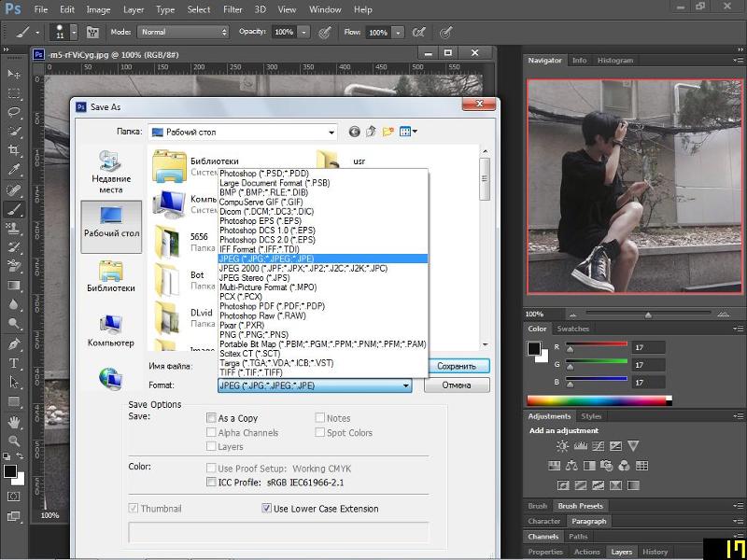Open Рабочий стол in places sidebar
The image size is (747, 560).
click(x=111, y=227)
